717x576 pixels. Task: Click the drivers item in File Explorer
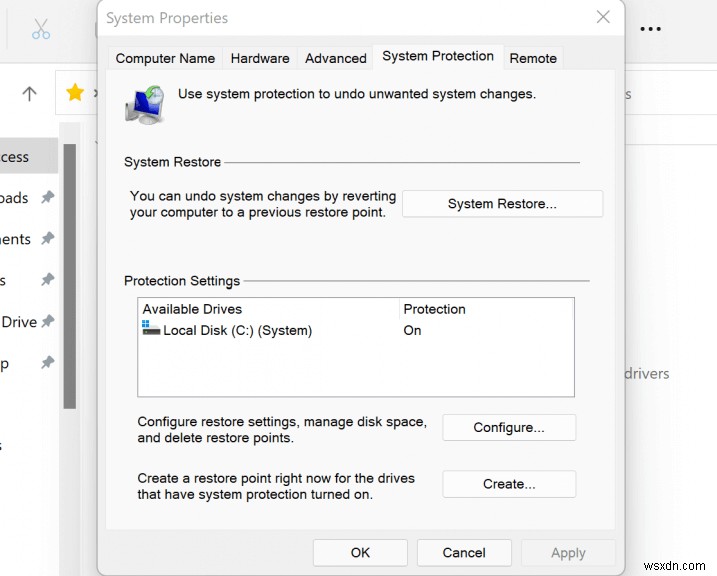click(x=647, y=373)
